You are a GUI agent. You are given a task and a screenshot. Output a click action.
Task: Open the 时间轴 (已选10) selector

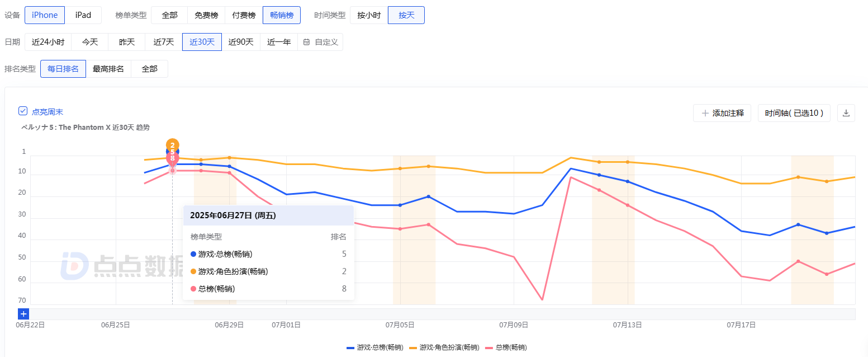(794, 113)
